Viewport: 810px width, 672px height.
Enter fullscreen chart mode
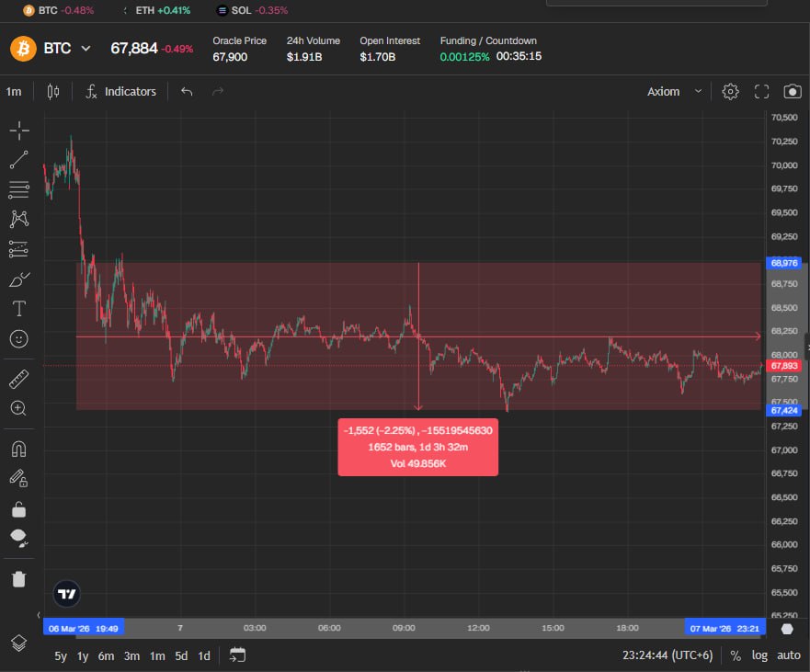[x=761, y=92]
